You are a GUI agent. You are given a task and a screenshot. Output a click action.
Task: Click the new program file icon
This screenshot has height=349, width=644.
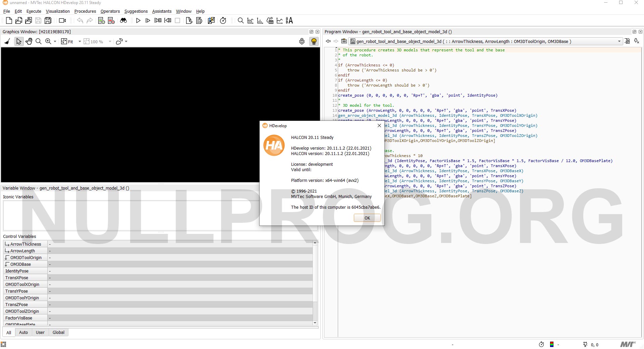[x=9, y=21]
